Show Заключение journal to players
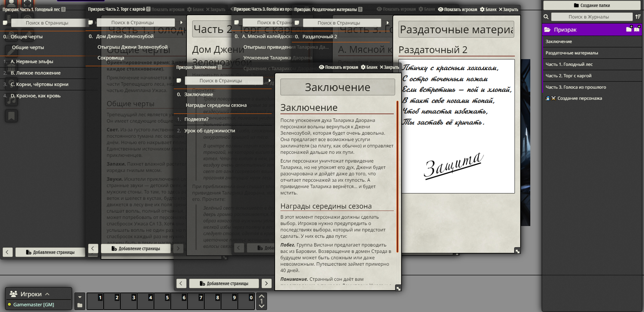This screenshot has width=644, height=312. pyautogui.click(x=338, y=67)
